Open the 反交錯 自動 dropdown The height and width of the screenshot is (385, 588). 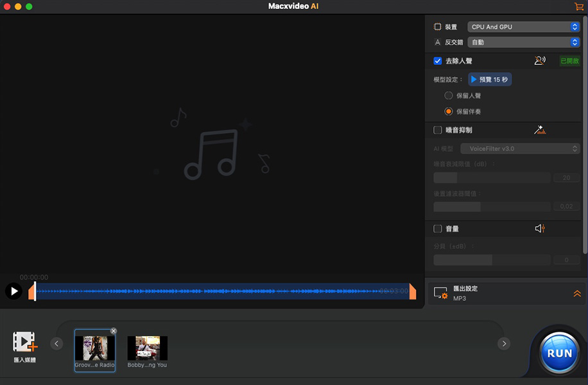pyautogui.click(x=524, y=42)
